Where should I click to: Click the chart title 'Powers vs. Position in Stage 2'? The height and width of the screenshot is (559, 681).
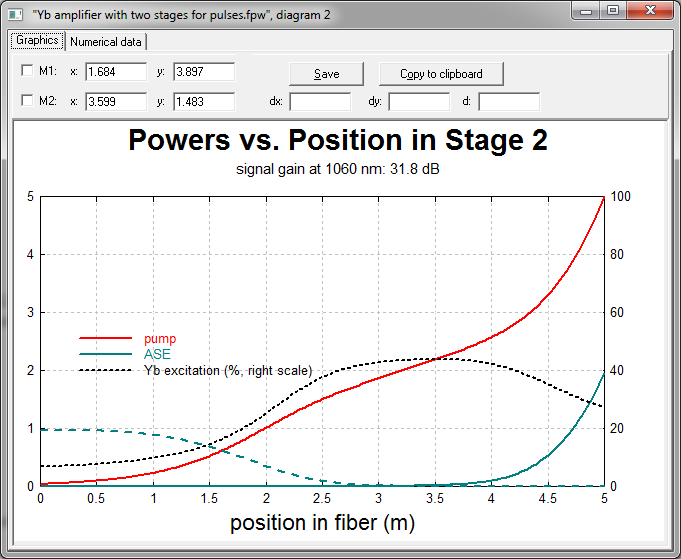click(338, 140)
